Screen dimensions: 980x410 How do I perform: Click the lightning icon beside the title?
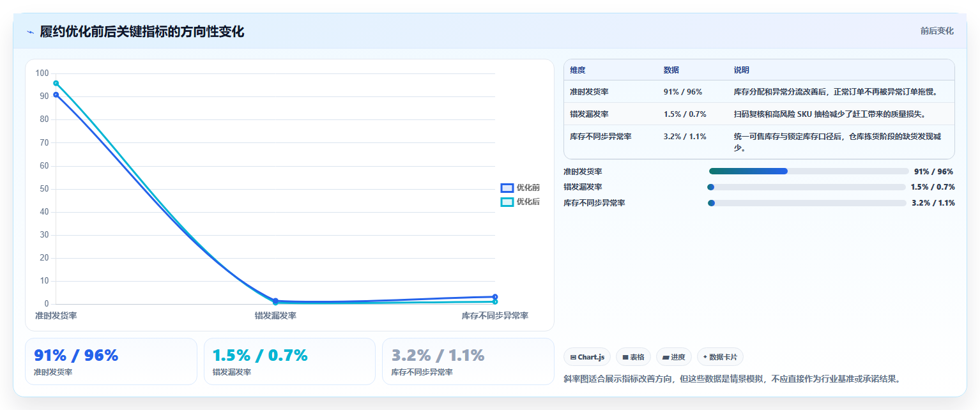[30, 32]
